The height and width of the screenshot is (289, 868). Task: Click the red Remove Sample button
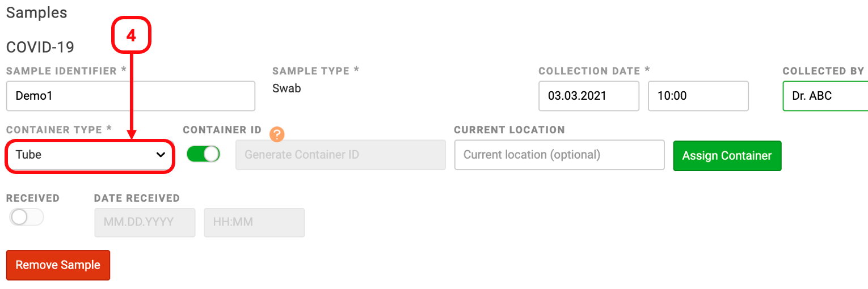click(58, 265)
